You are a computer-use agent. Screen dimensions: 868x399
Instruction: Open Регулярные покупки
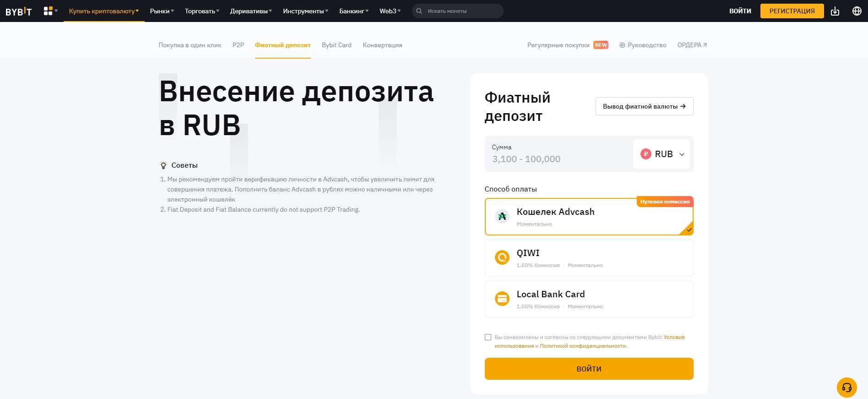tap(559, 45)
